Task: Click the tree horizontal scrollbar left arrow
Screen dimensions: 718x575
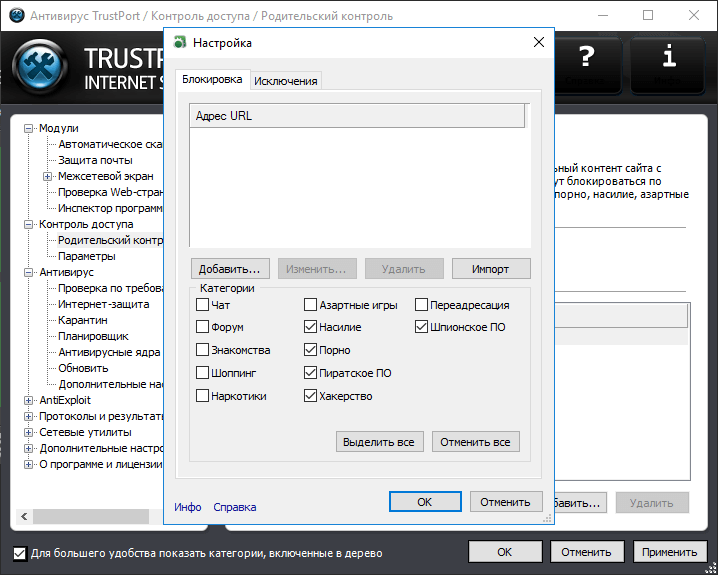Action: pos(24,516)
